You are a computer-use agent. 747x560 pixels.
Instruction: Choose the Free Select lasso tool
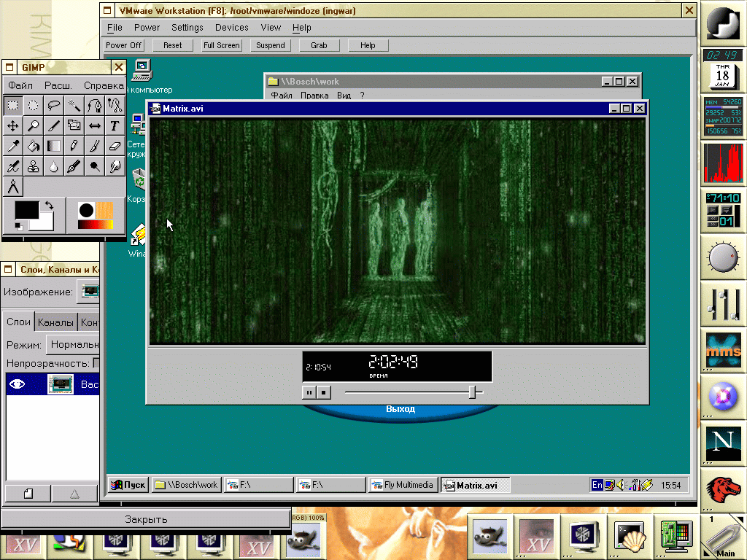(x=54, y=105)
